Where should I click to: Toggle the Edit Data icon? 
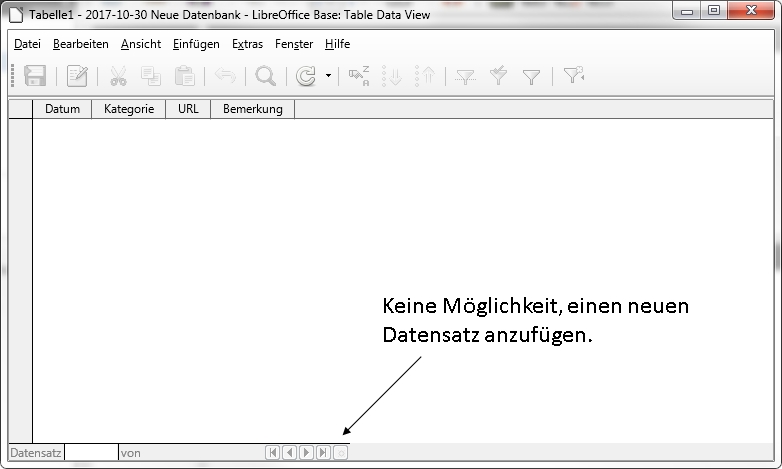coord(77,76)
